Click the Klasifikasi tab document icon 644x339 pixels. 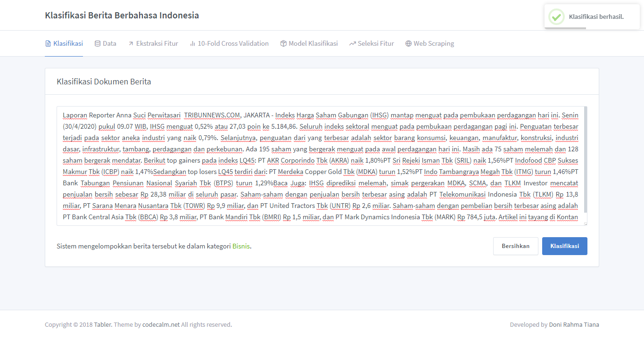[x=48, y=43]
